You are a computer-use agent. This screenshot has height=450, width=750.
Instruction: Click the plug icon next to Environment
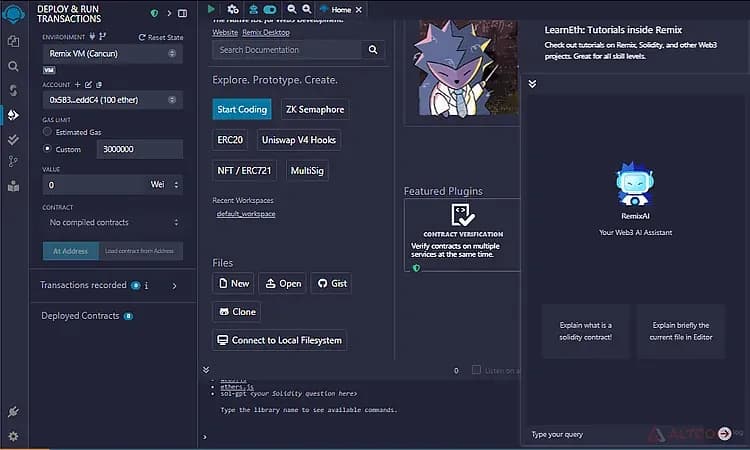(x=92, y=36)
